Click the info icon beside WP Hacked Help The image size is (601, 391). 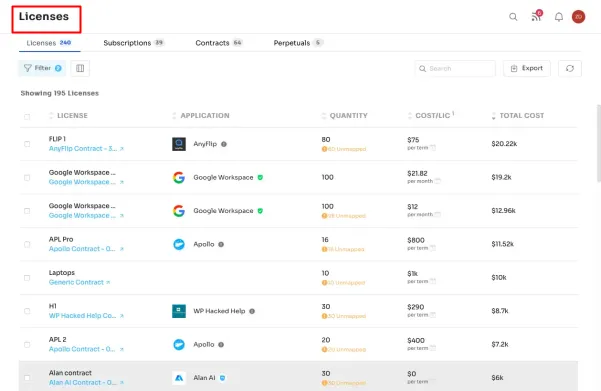click(252, 311)
